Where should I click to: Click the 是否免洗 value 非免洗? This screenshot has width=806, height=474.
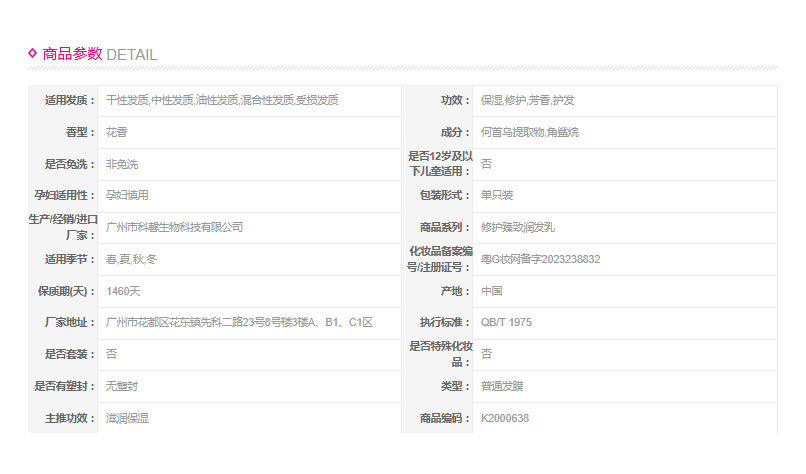coord(122,164)
